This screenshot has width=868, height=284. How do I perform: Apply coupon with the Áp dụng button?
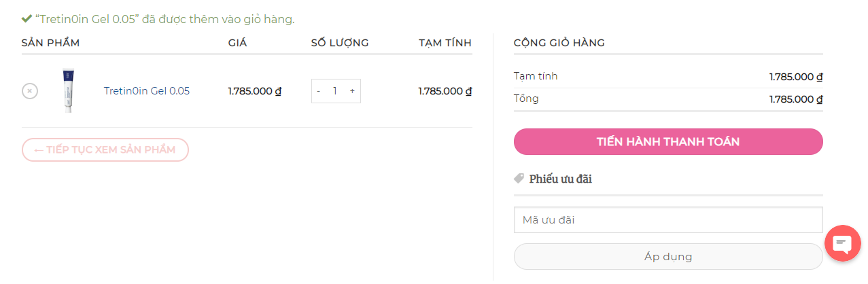pyautogui.click(x=668, y=257)
